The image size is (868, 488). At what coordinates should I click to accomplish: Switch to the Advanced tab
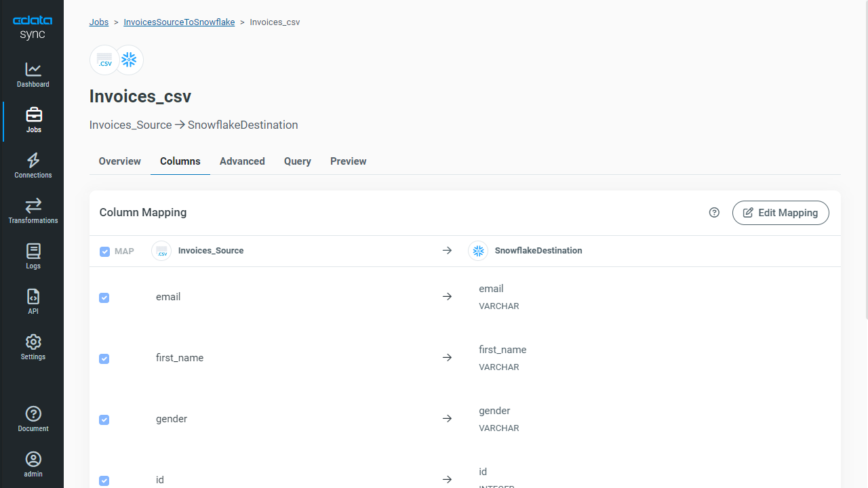point(242,161)
